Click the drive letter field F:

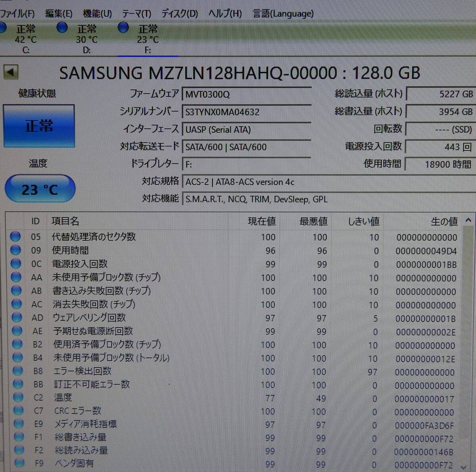[x=246, y=164]
